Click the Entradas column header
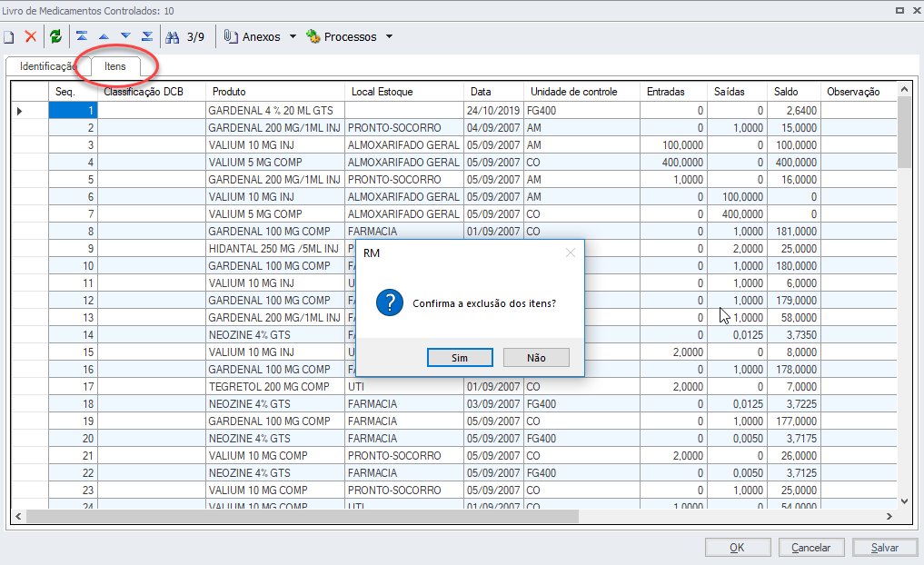This screenshot has width=924, height=565. click(673, 92)
